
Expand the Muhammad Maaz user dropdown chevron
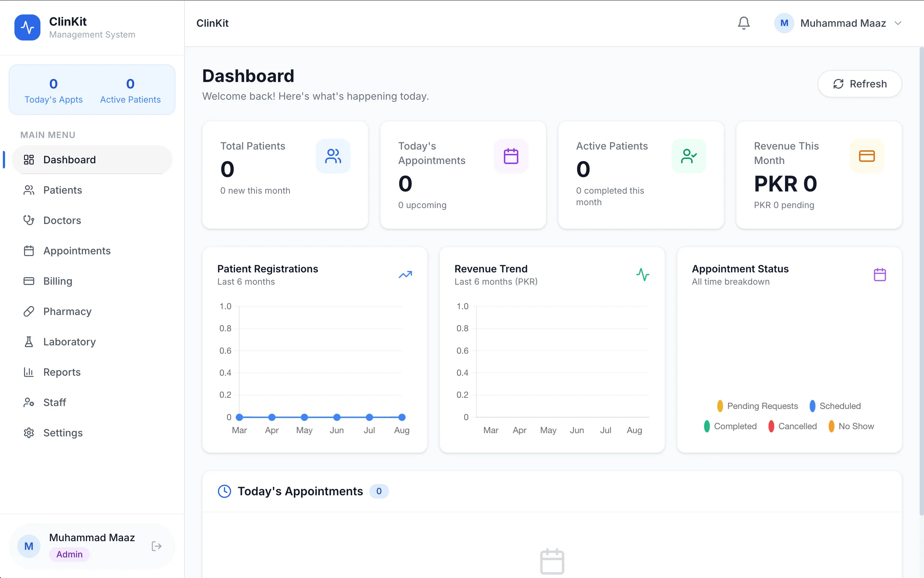click(898, 23)
